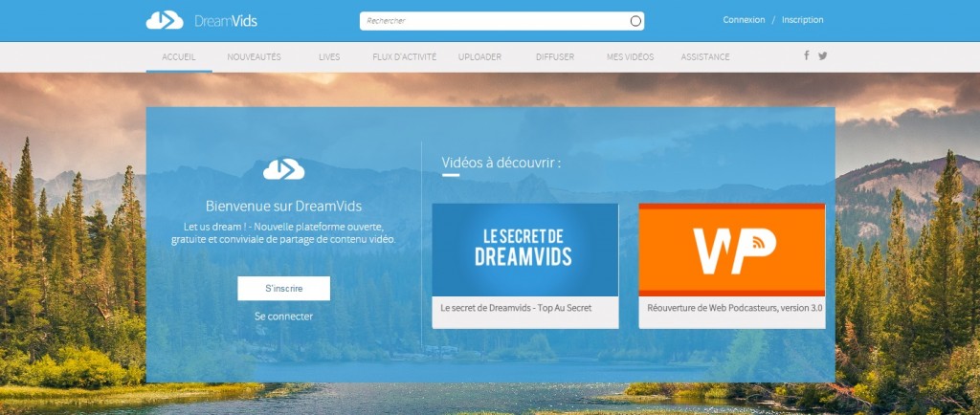Switch to the Lives tab

[x=329, y=56]
